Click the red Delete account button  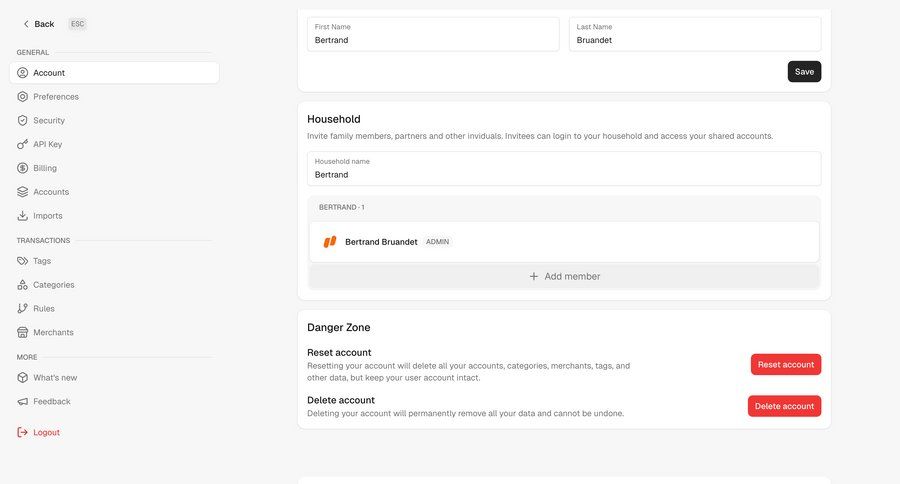pyautogui.click(x=784, y=406)
